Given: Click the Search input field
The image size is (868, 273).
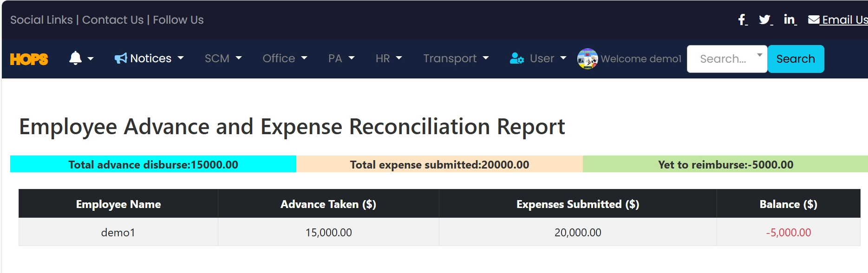Looking at the screenshot, I should [723, 59].
